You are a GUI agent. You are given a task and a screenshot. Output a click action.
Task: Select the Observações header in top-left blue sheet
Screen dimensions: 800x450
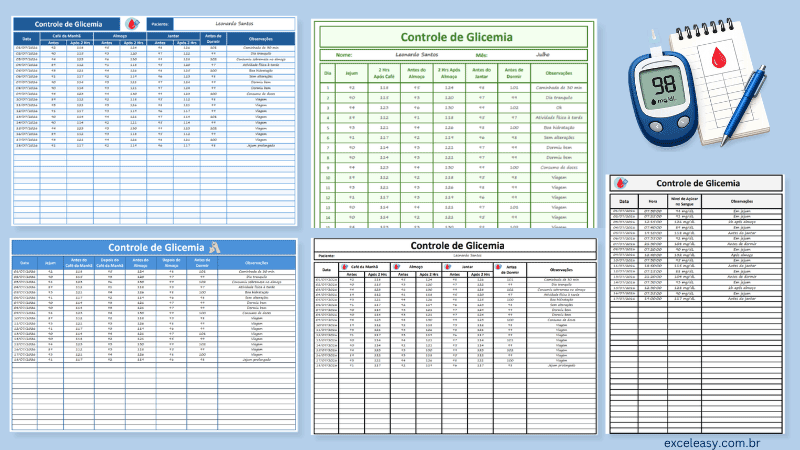[261, 39]
